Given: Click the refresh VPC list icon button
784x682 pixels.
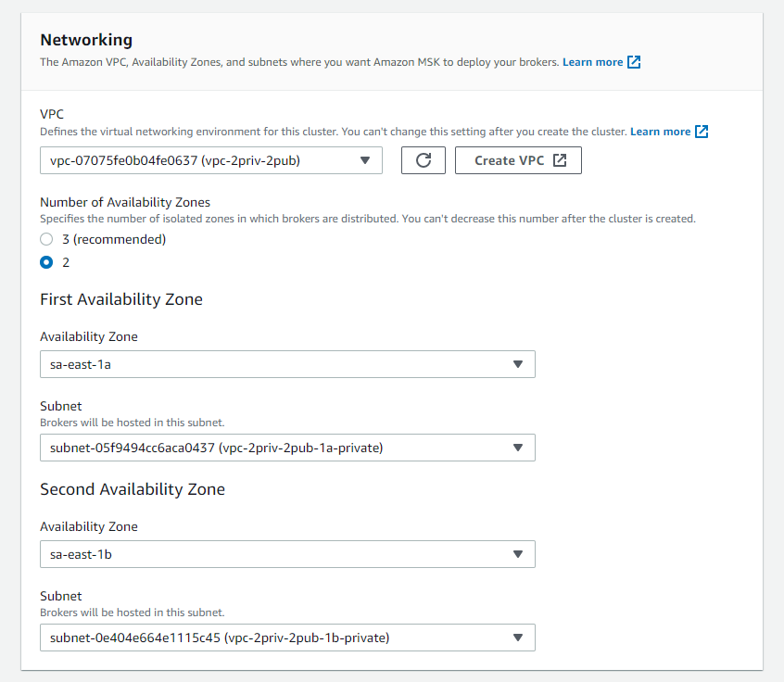Looking at the screenshot, I should (424, 160).
